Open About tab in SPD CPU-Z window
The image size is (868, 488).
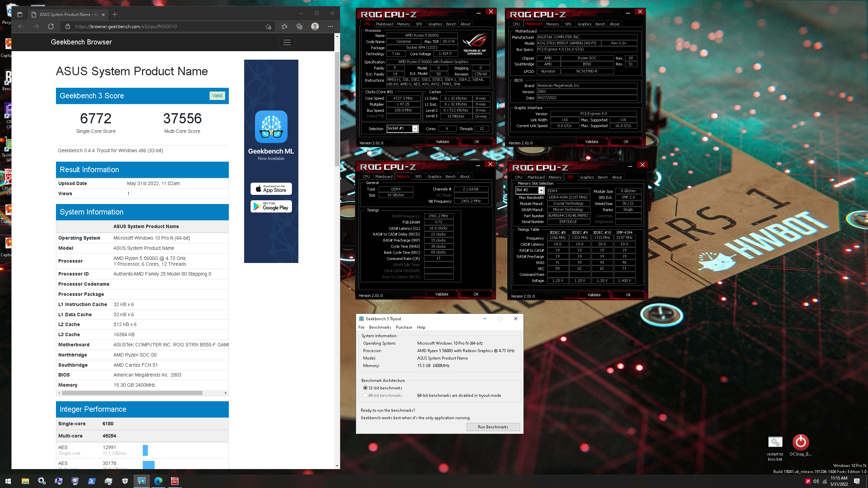pos(617,177)
